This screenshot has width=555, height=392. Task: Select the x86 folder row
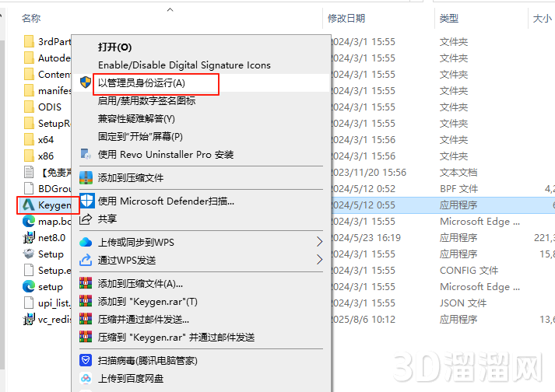coord(47,156)
